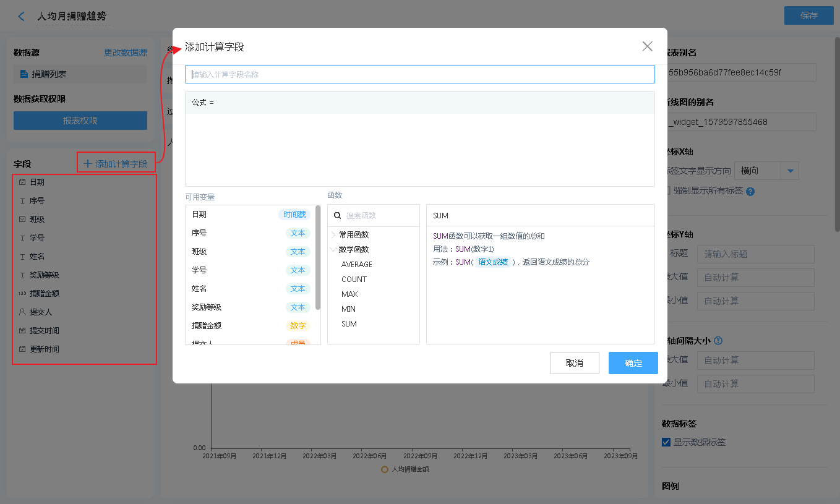Click the 人均捐赠金额 legend circle marker
Viewport: 840px width, 504px height.
[384, 469]
